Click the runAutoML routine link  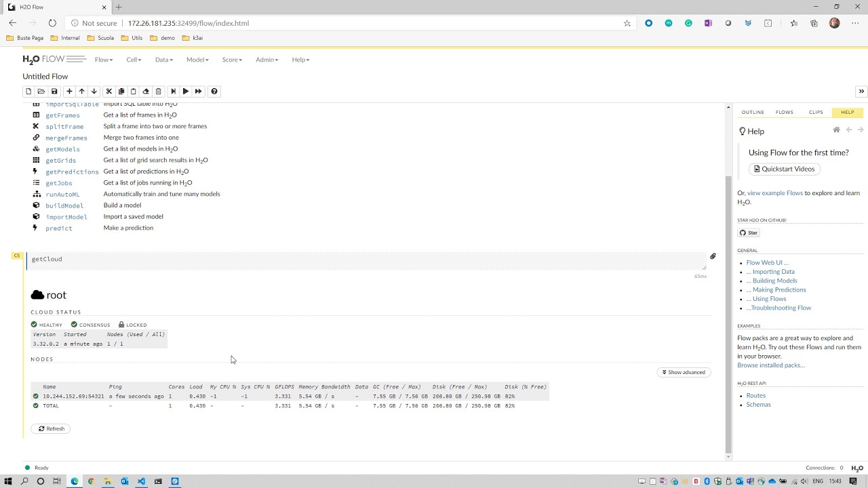[62, 195]
